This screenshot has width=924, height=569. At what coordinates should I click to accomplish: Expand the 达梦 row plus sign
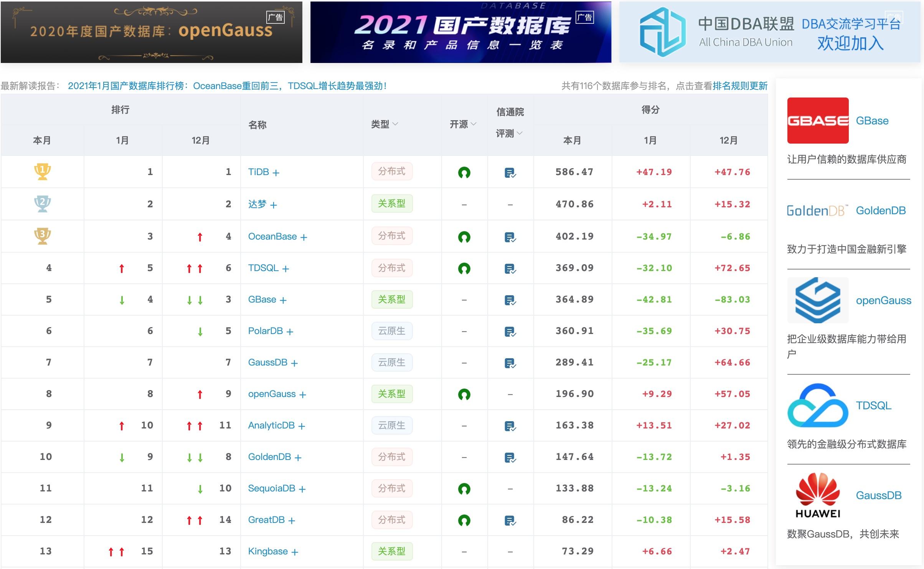(273, 205)
